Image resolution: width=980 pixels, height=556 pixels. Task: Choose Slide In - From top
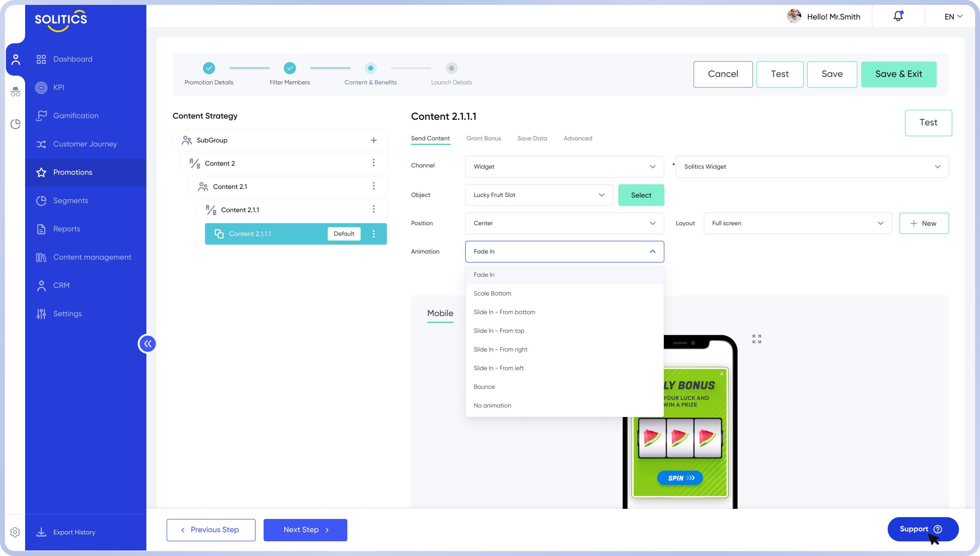pos(564,331)
